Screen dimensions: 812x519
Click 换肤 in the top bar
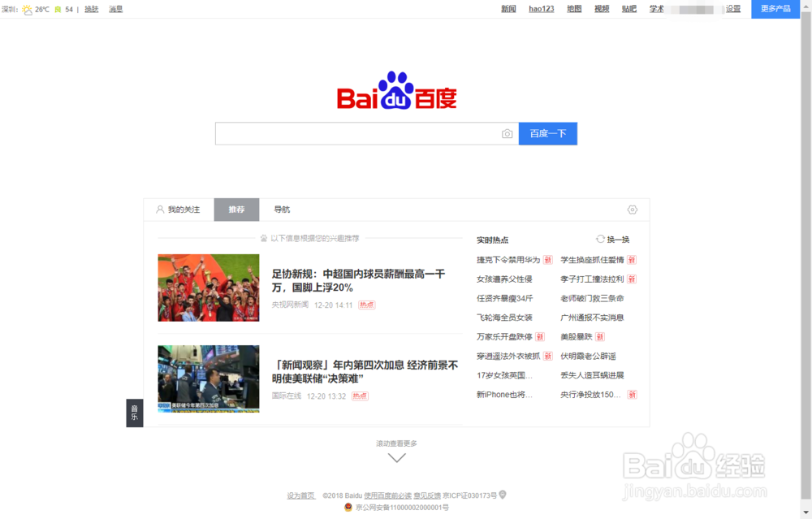tap(92, 9)
